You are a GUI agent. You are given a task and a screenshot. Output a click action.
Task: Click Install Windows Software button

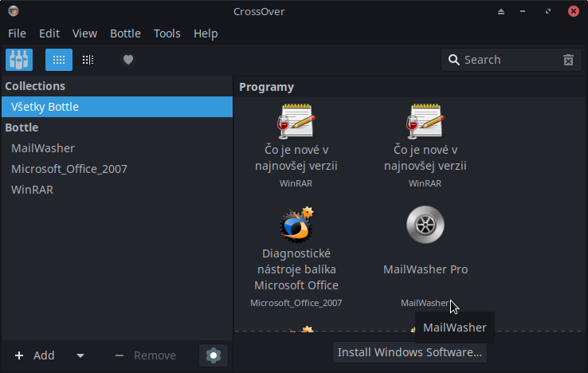[410, 352]
